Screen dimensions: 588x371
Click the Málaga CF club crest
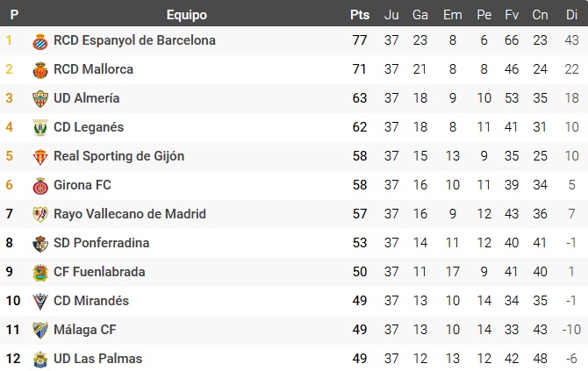coord(39,330)
